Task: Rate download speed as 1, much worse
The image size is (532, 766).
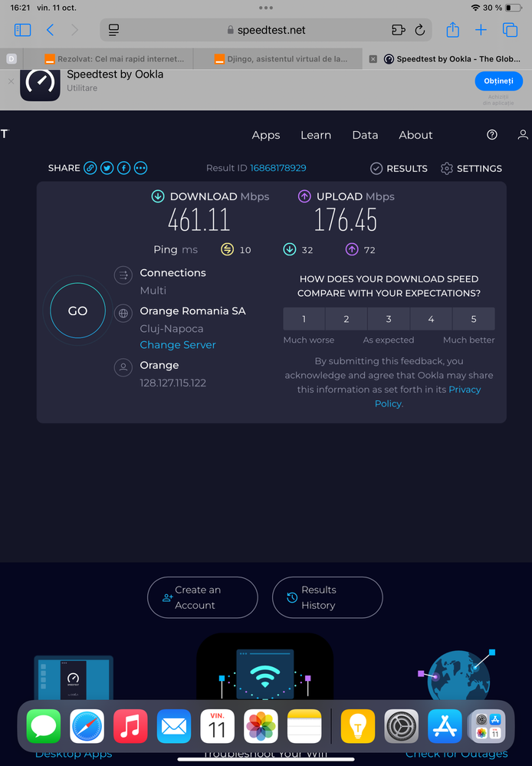Action: point(304,319)
